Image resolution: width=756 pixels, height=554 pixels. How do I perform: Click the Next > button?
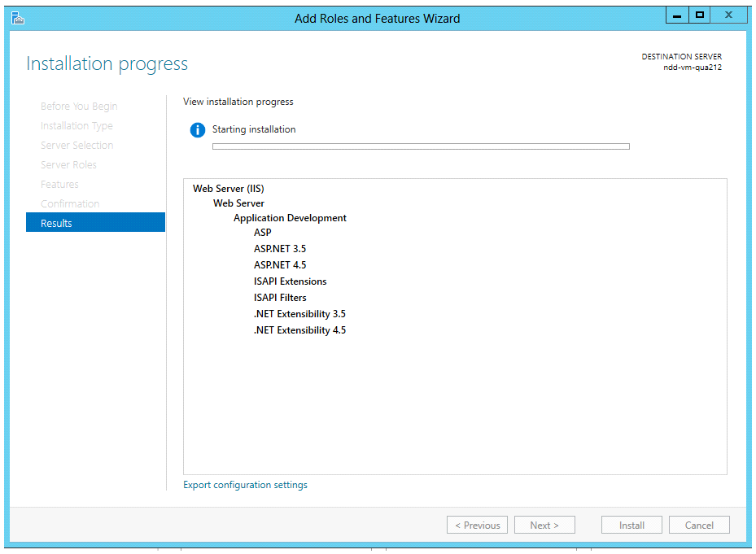click(x=544, y=526)
